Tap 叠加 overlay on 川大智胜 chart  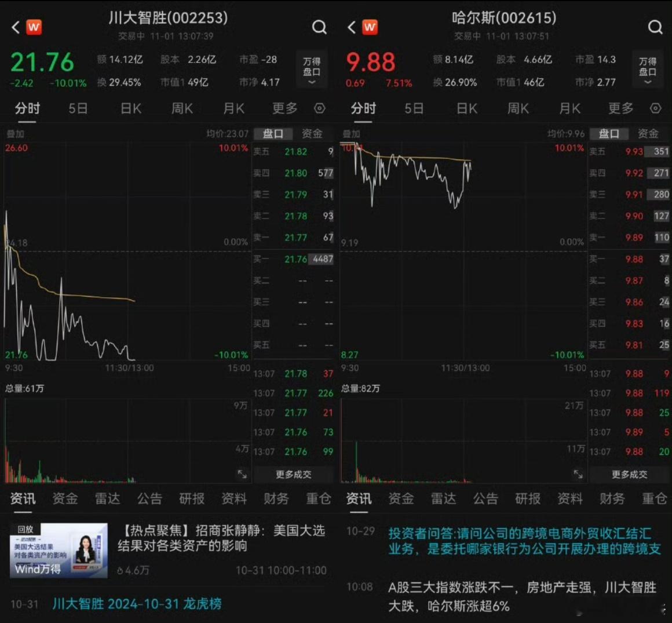(x=15, y=134)
